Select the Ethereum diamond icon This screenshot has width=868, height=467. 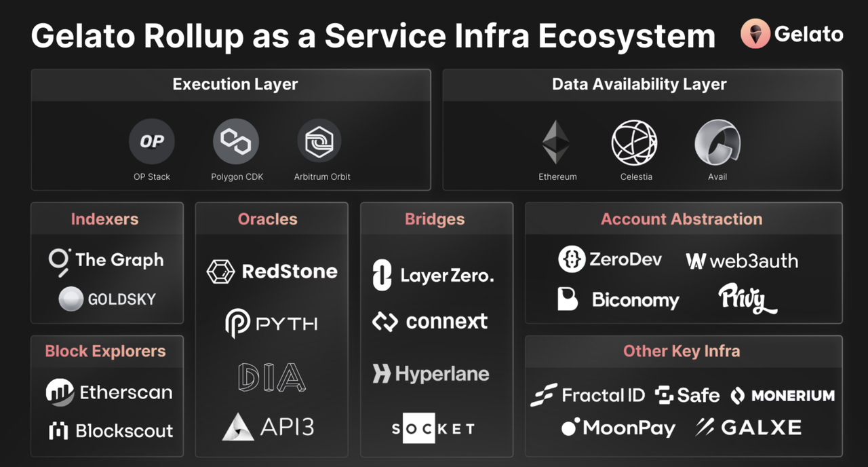[556, 143]
